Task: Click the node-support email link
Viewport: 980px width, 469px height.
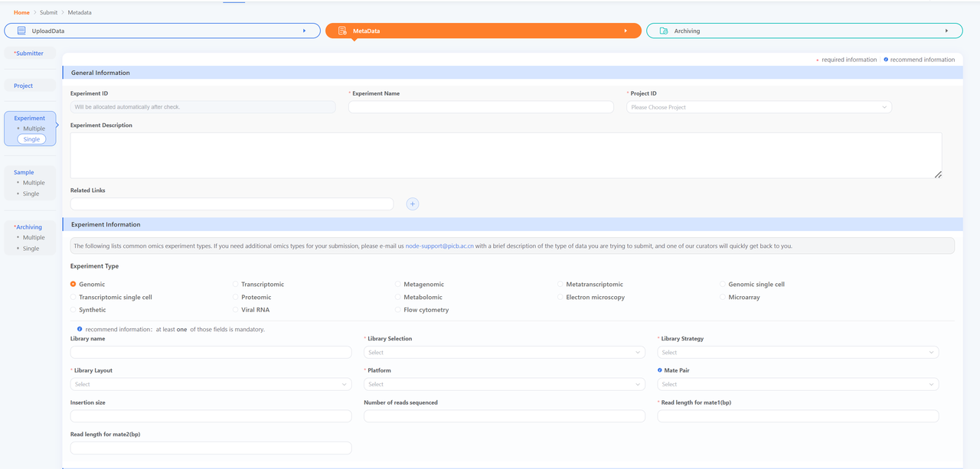Action: (x=439, y=246)
